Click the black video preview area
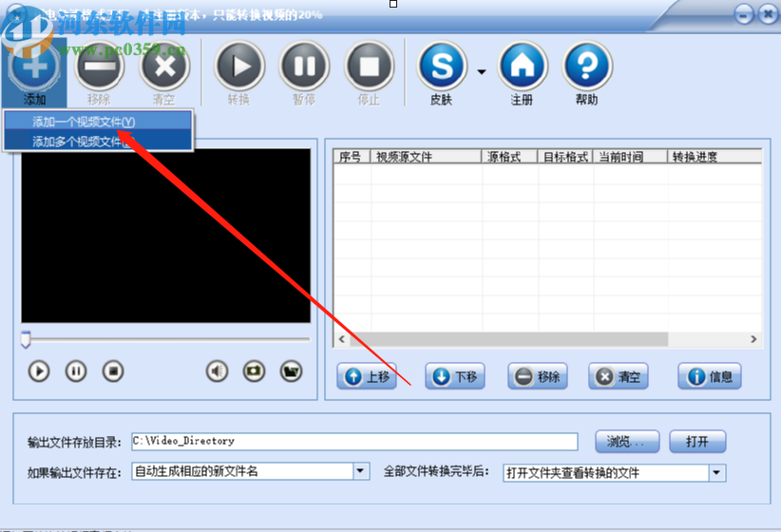781x532 pixels. [165, 236]
